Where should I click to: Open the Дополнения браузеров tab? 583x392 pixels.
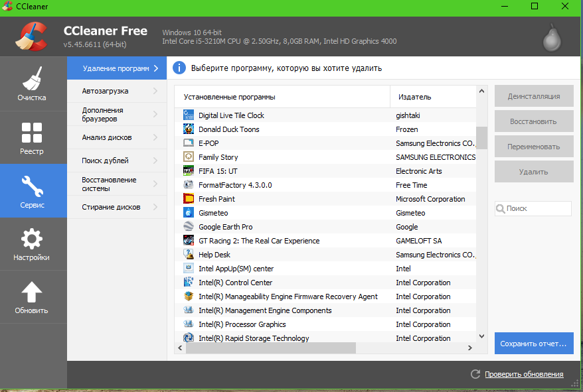tap(117, 115)
